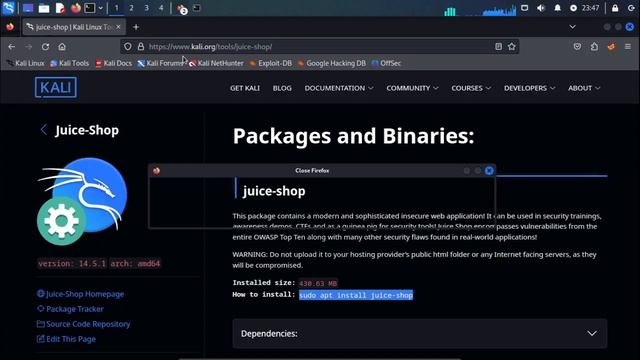Open the GET KALI page
The image size is (640, 360).
pyautogui.click(x=245, y=88)
